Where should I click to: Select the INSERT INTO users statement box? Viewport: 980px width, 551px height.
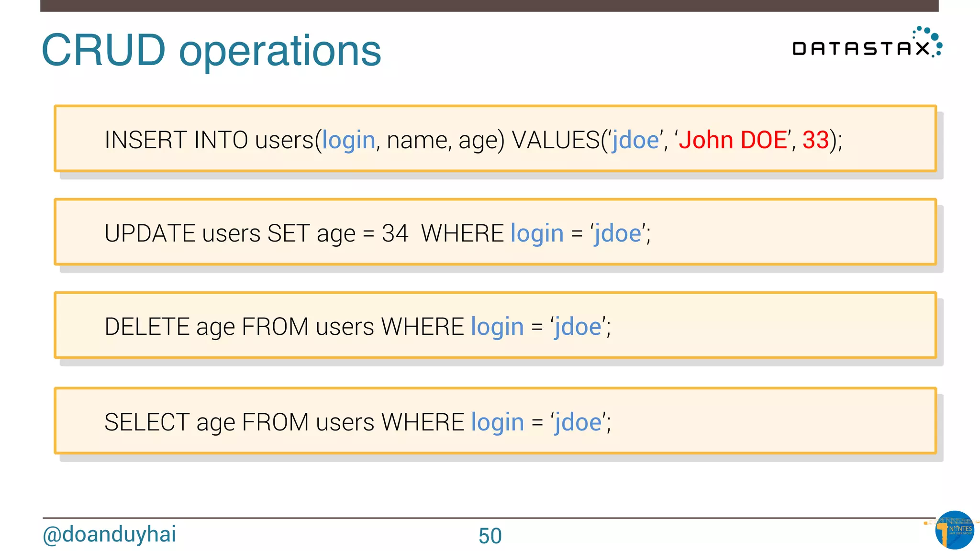(495, 138)
